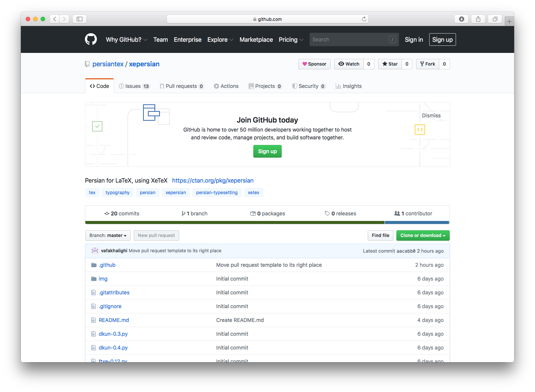Open the Projects tab

pyautogui.click(x=265, y=86)
